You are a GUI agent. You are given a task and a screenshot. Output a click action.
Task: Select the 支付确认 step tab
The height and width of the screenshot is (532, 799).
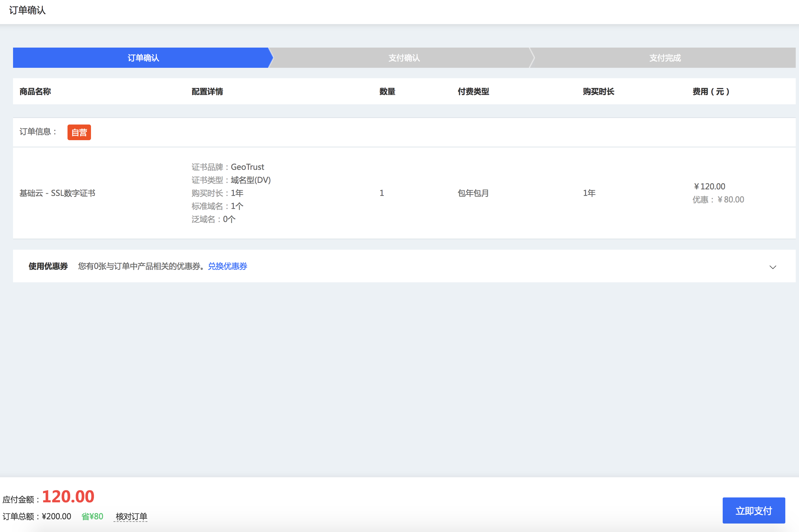(404, 58)
